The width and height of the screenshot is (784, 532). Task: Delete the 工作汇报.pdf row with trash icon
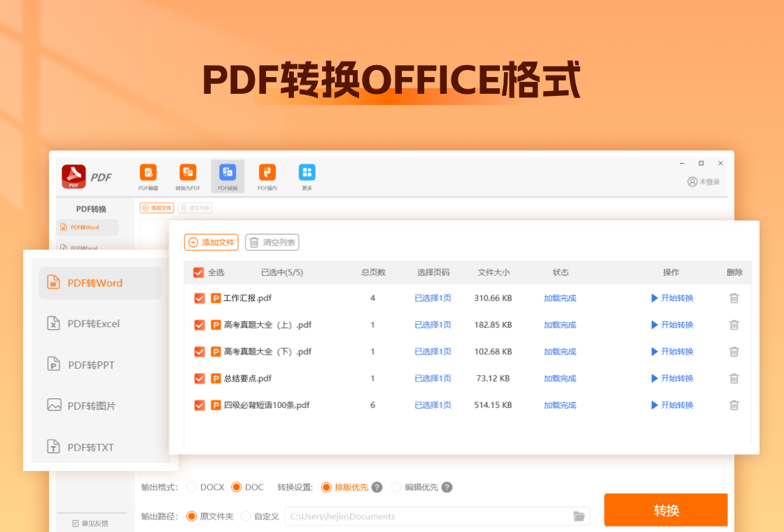point(734,298)
